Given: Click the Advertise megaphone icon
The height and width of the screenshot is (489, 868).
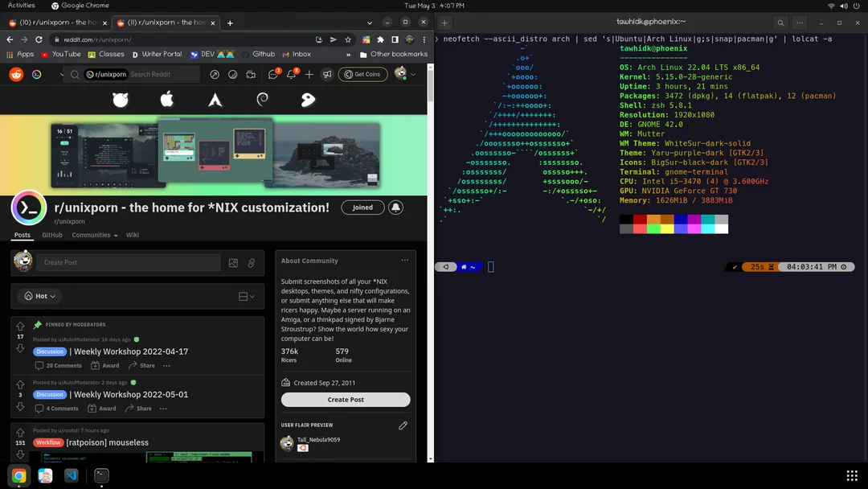Looking at the screenshot, I should click(x=328, y=74).
